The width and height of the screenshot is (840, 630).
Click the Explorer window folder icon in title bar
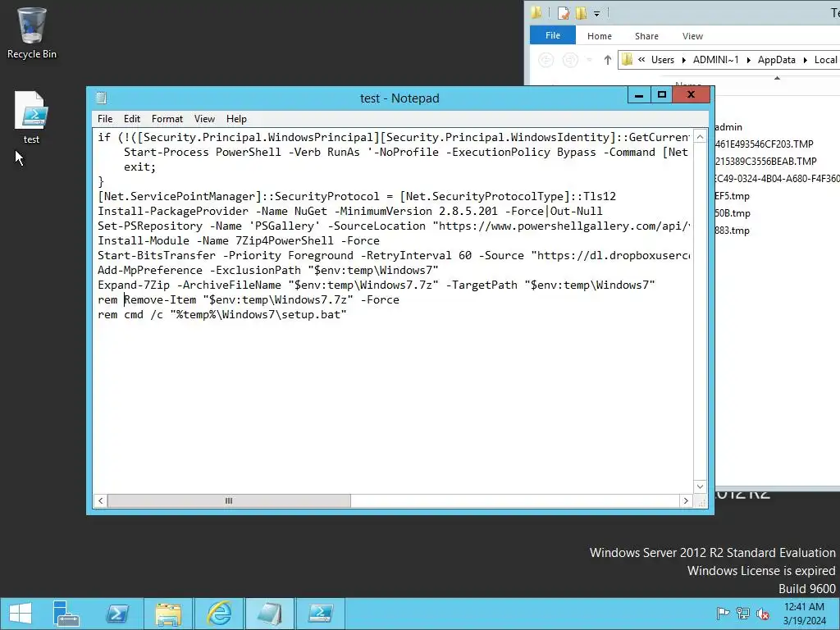tap(536, 12)
